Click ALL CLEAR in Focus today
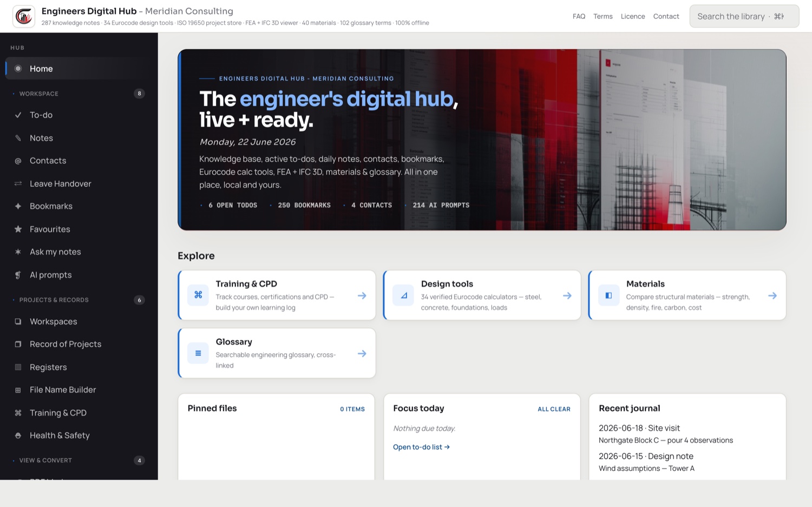This screenshot has height=507, width=812. pyautogui.click(x=554, y=409)
